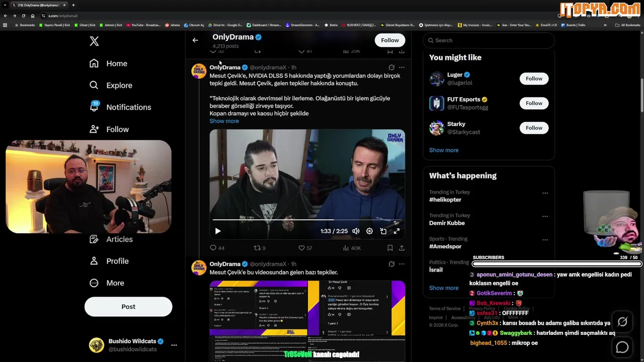Open FUT Esports profile avatar

436,103
